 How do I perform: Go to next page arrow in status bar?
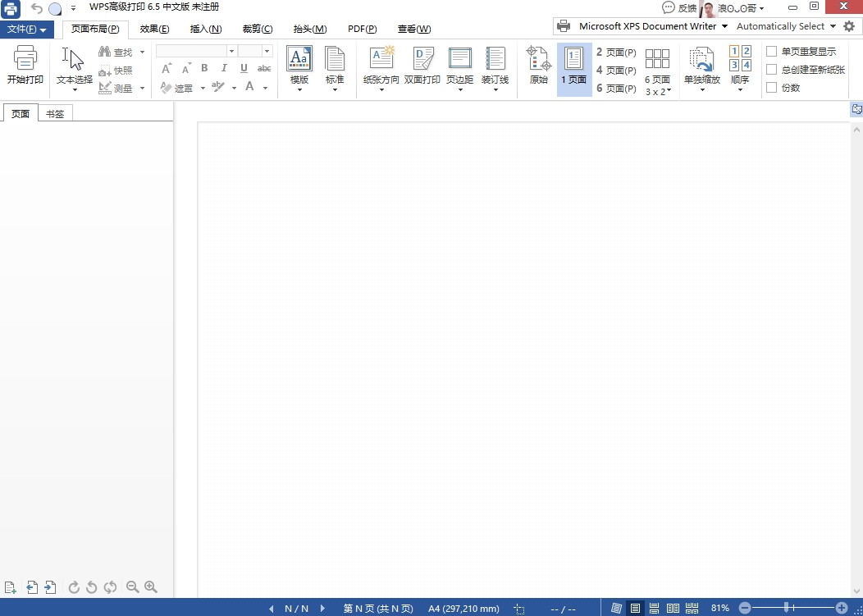pyautogui.click(x=322, y=609)
